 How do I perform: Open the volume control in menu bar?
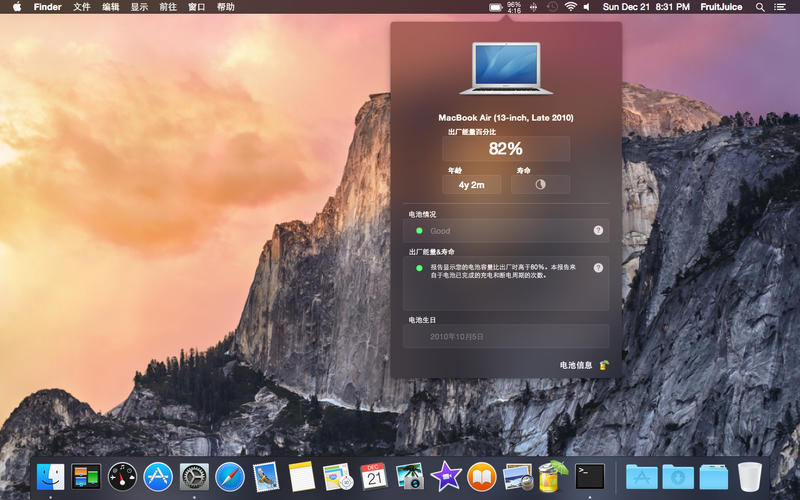click(587, 7)
